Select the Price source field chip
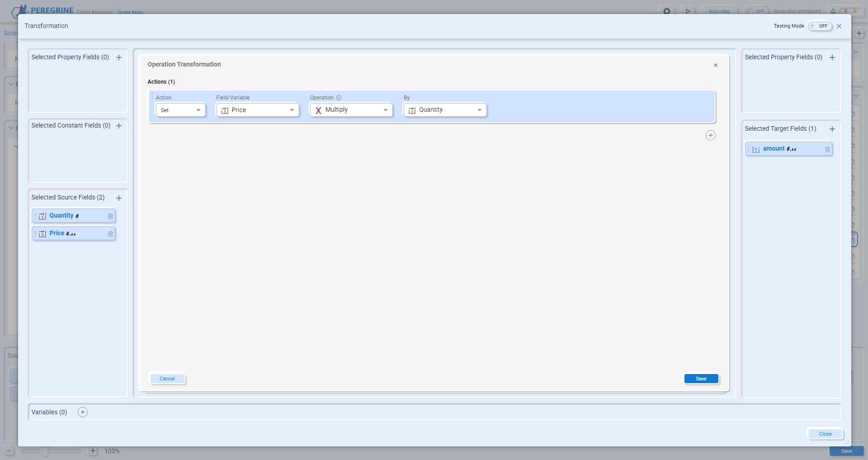 (74, 233)
